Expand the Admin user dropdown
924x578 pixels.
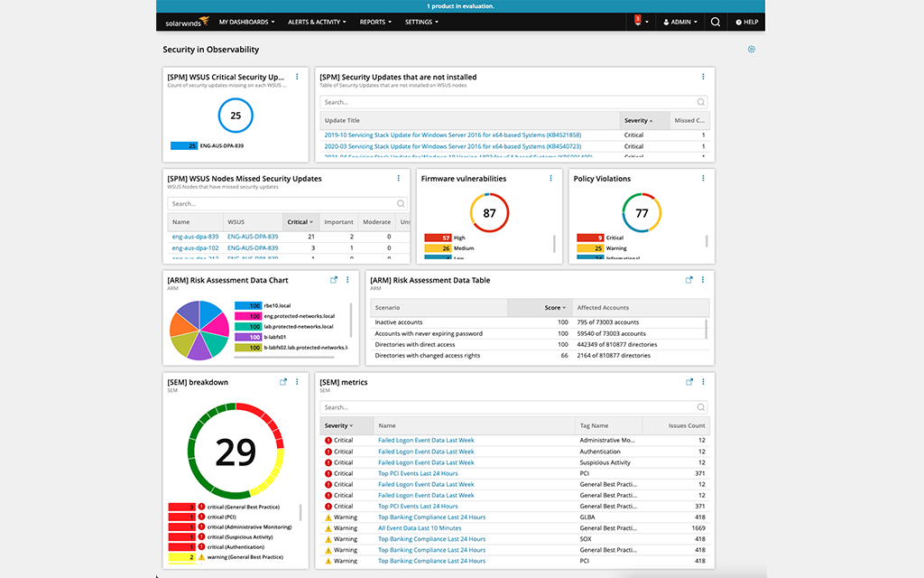[x=679, y=22]
